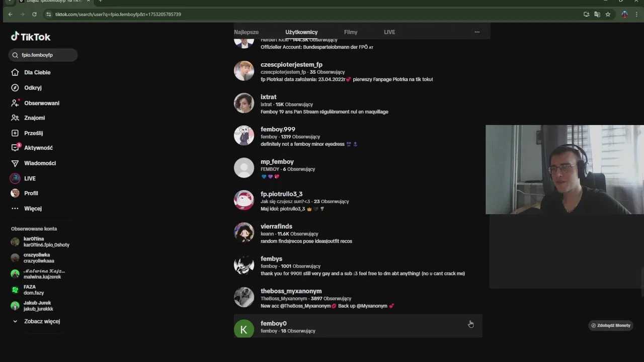Open Wiadomości messages icon
This screenshot has width=644, height=362.
click(x=15, y=163)
